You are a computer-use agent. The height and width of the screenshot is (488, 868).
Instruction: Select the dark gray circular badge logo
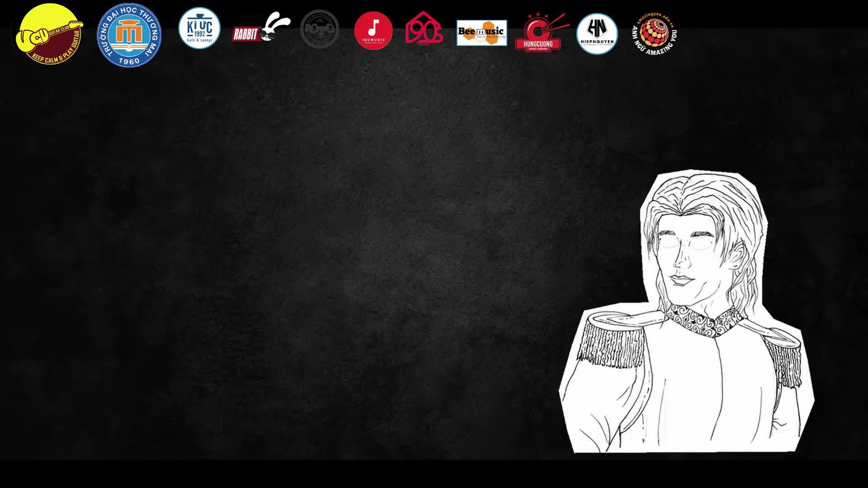point(320,29)
